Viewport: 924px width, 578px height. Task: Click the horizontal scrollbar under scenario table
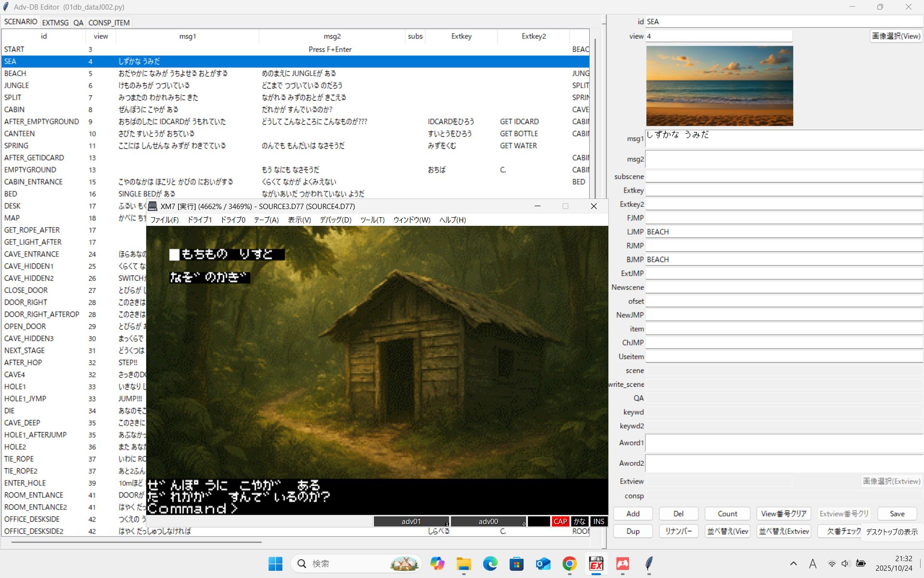(x=136, y=542)
